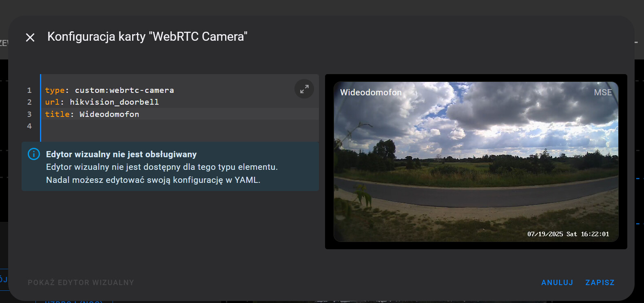Click line number 3 in editor gutter
Image resolution: width=644 pixels, height=303 pixels.
(29, 114)
